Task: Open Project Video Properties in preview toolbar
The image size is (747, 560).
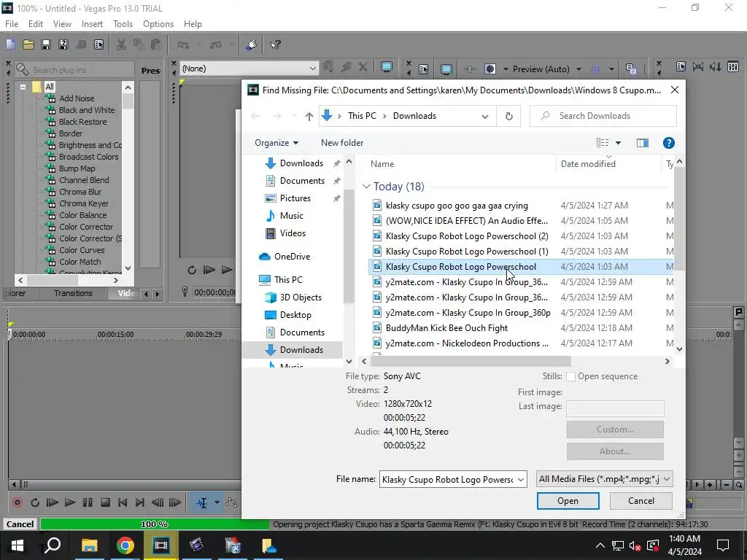Action: pyautogui.click(x=423, y=69)
